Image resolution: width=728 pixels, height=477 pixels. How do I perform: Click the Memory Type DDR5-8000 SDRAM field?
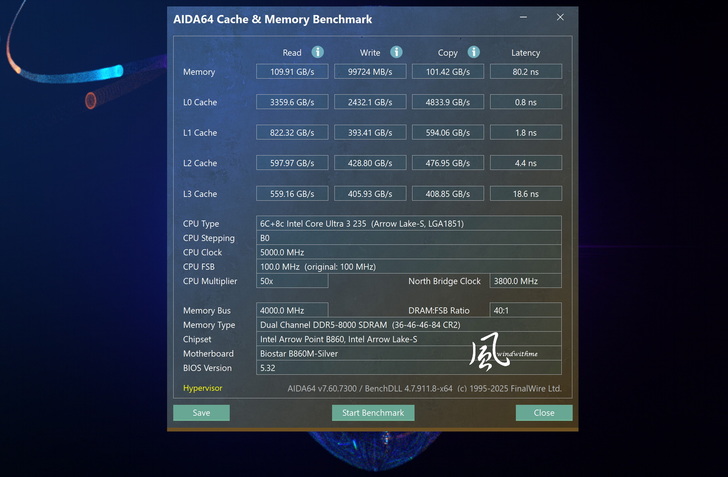pos(409,325)
